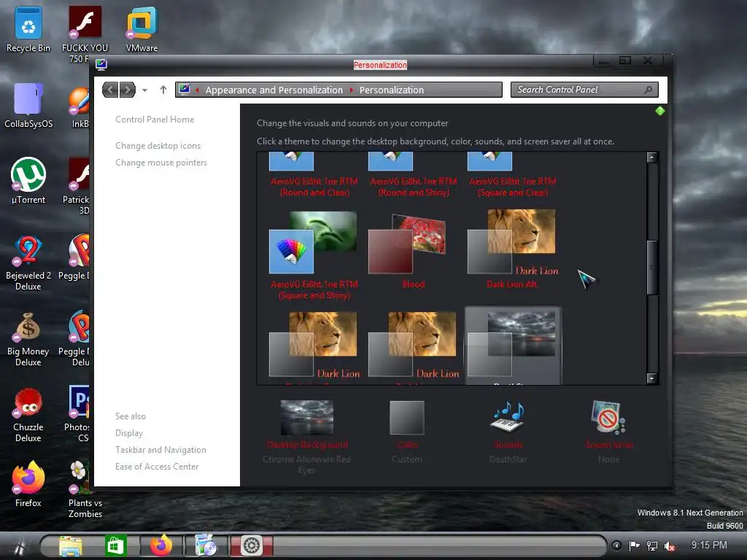Open Change desktop icons link
This screenshot has width=747, height=560.
[158, 146]
